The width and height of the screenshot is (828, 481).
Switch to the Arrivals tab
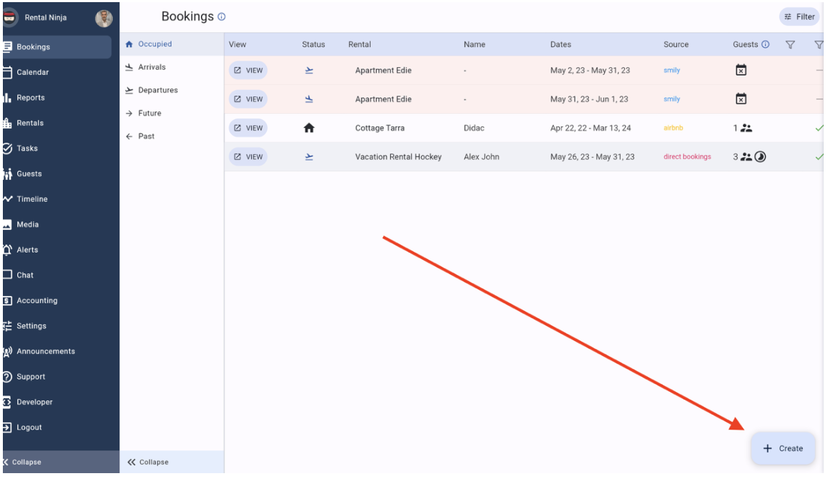[x=151, y=67]
